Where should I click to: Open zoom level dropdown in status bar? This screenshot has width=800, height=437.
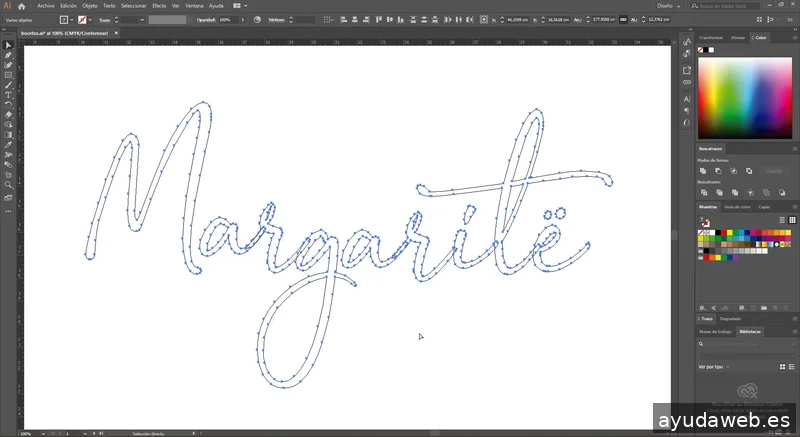point(43,433)
